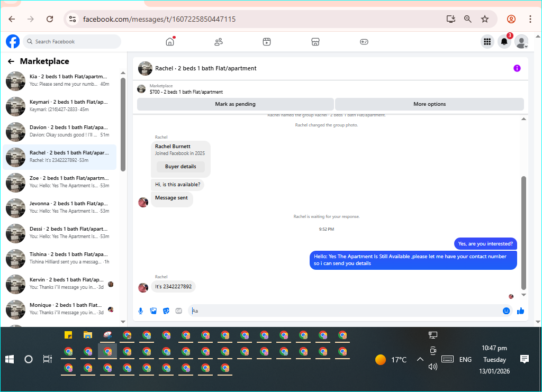Screen dimensions: 542x392
Task: Open the Gaming controller icon
Action: pos(364,42)
